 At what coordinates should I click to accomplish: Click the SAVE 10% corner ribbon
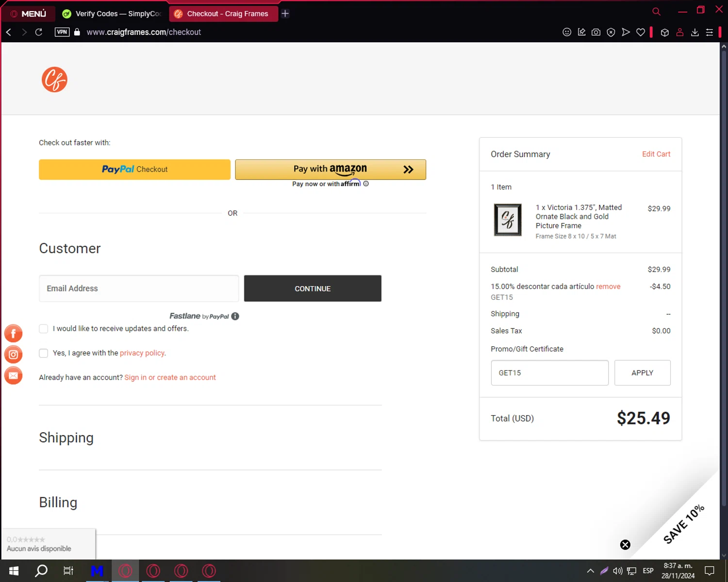683,524
